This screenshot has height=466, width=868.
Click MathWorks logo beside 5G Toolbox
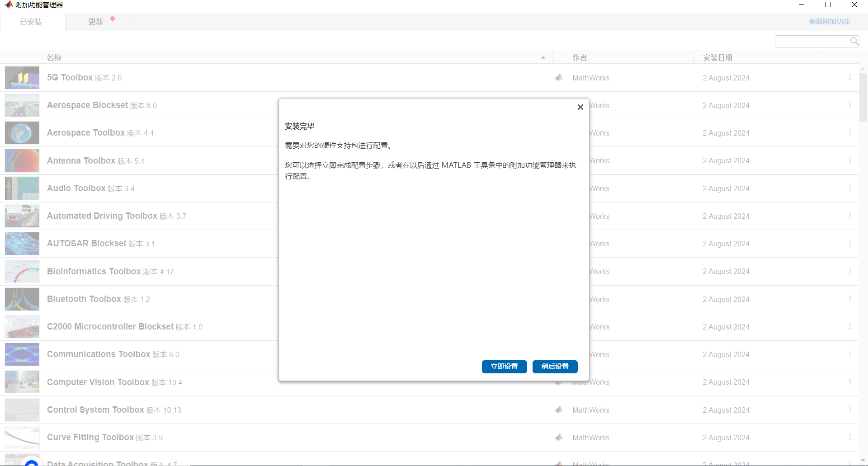559,78
